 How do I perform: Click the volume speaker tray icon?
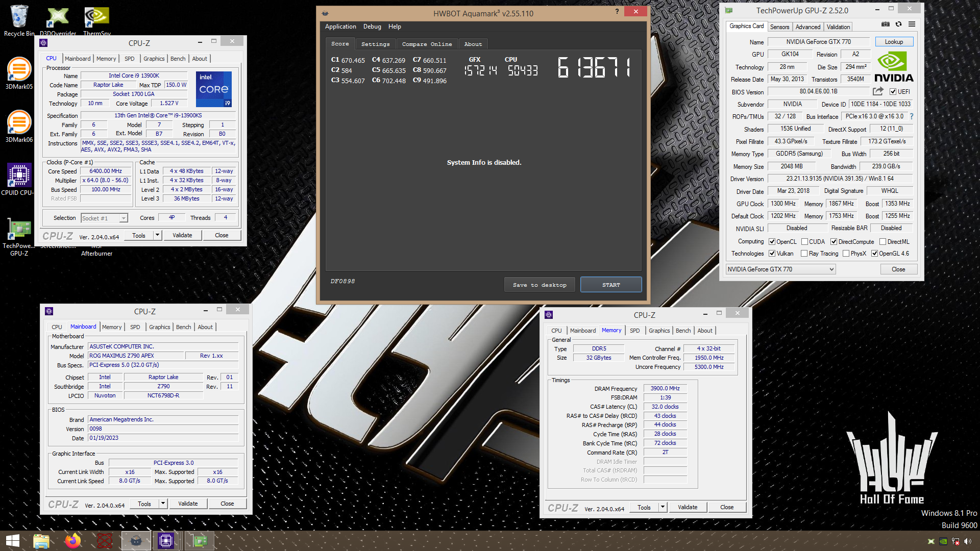[x=968, y=541]
